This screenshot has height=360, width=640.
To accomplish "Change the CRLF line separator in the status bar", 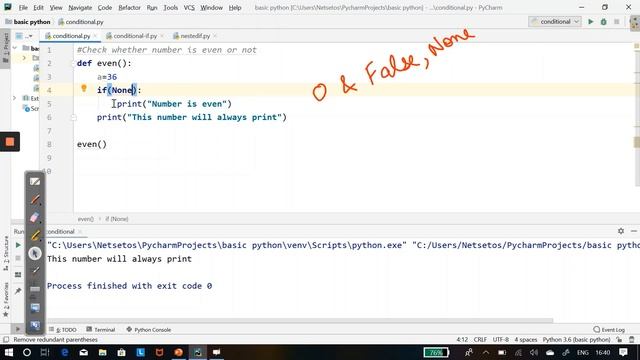I will coord(480,340).
